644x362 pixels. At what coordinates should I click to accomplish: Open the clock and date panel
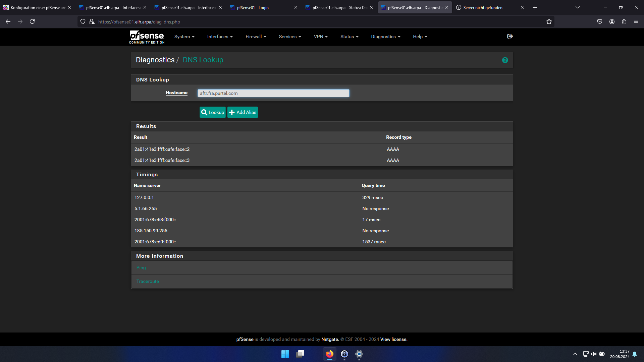point(620,354)
